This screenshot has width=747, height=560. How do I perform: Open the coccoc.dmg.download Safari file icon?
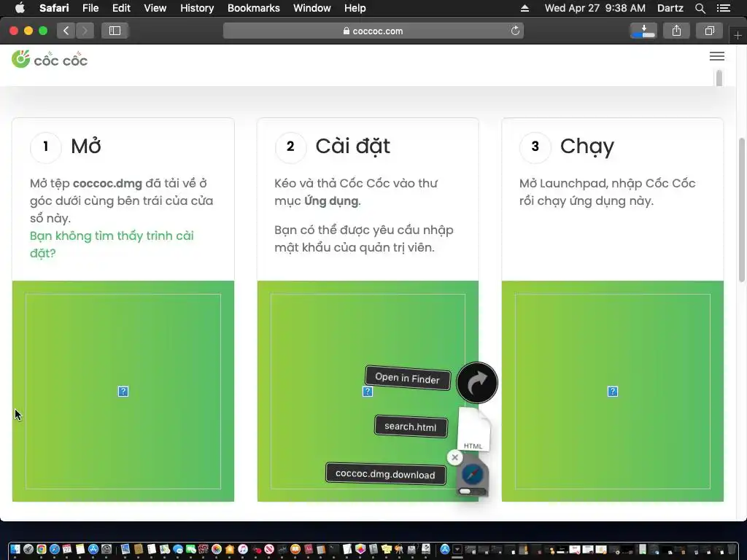pyautogui.click(x=472, y=476)
